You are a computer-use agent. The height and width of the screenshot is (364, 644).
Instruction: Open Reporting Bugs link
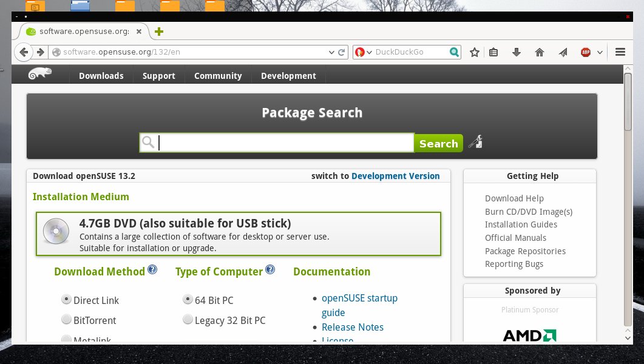pos(514,265)
